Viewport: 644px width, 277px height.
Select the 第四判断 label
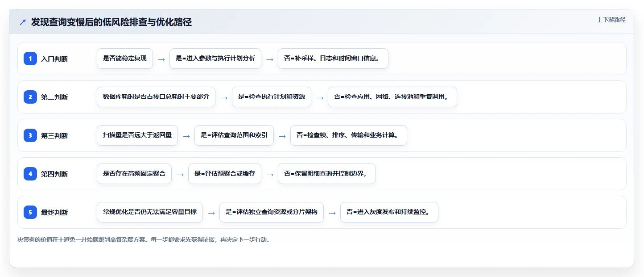[54, 174]
